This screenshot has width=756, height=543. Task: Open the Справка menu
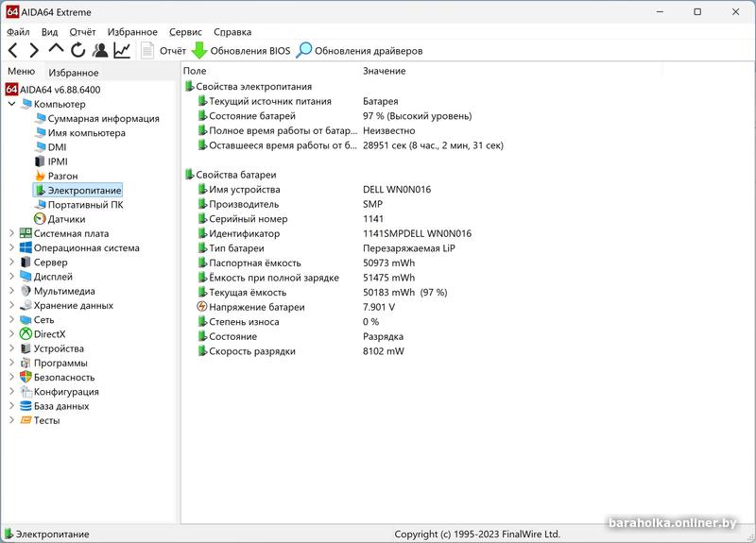(x=232, y=32)
